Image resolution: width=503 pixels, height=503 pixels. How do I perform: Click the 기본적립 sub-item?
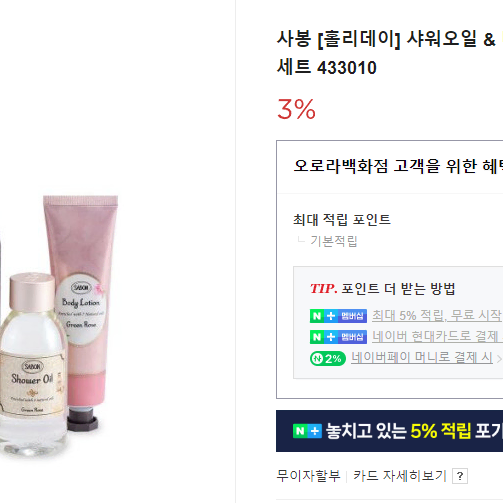[x=334, y=241]
